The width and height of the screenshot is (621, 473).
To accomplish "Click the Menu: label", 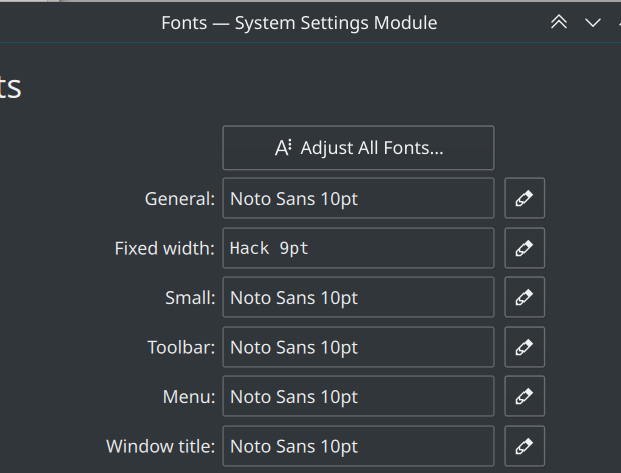I will click(x=189, y=397).
